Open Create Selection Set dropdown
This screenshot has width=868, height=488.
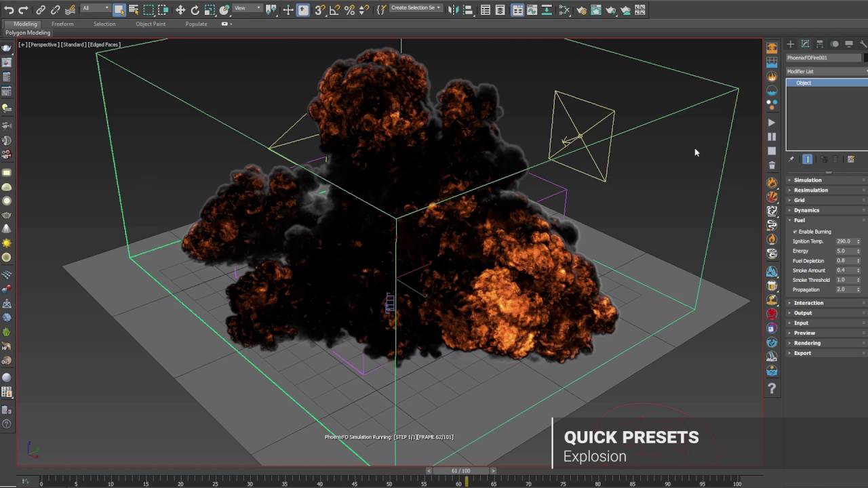416,8
